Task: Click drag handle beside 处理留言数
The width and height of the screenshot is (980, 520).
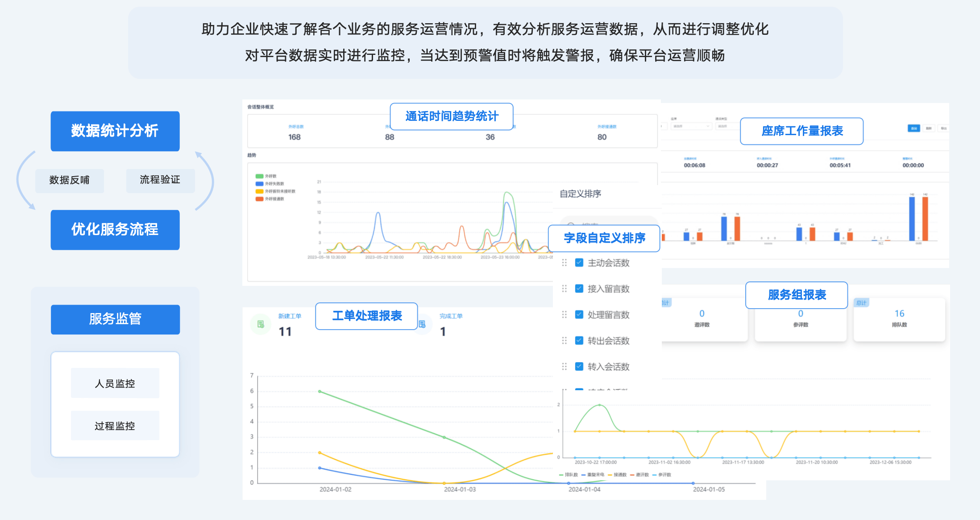Action: (565, 314)
